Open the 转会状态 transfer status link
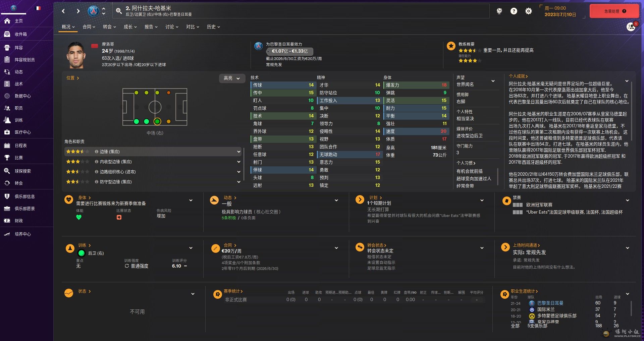The image size is (644, 341). (x=377, y=245)
